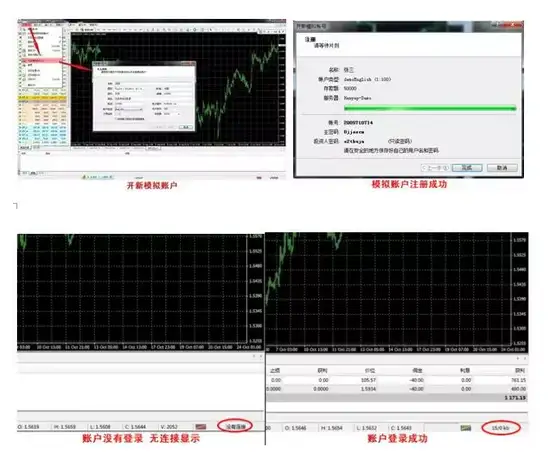
Task: Select the 1.5934 price cell
Action: pos(368,389)
